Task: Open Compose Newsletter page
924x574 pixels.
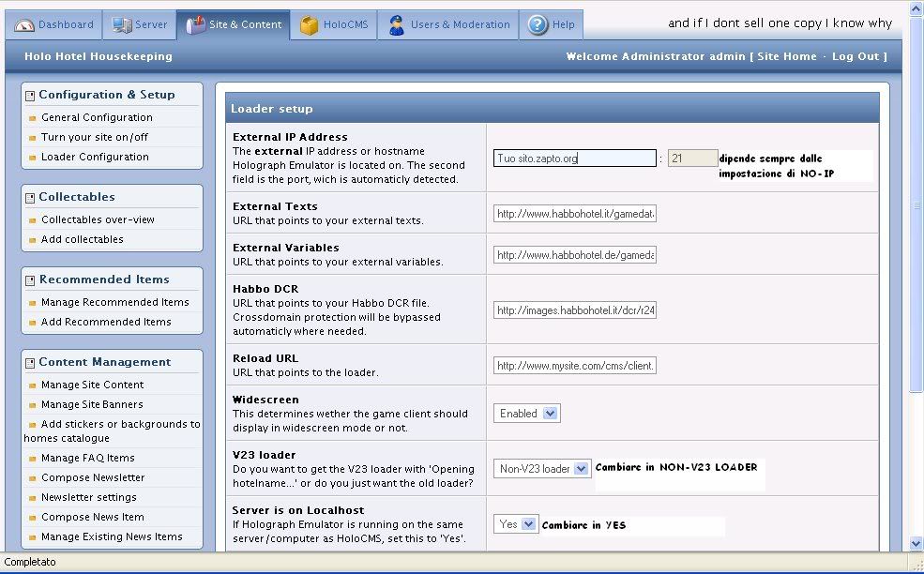Action: [x=93, y=477]
